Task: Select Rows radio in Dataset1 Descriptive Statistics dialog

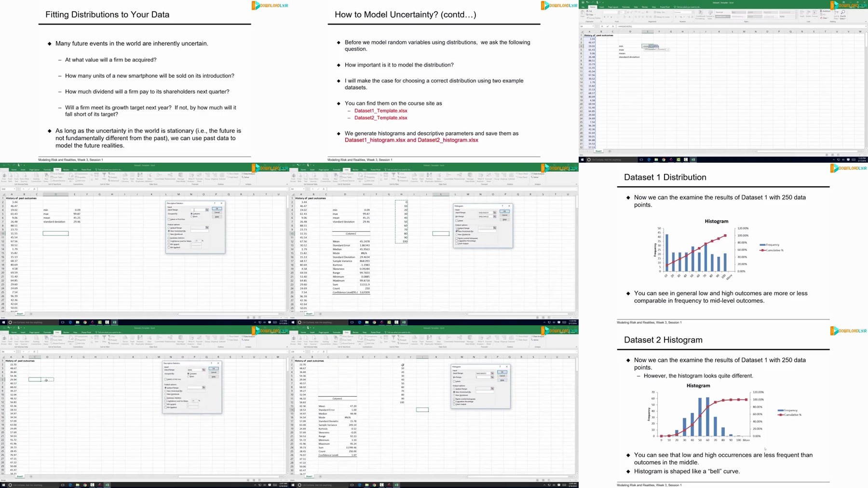Action: 191,216
